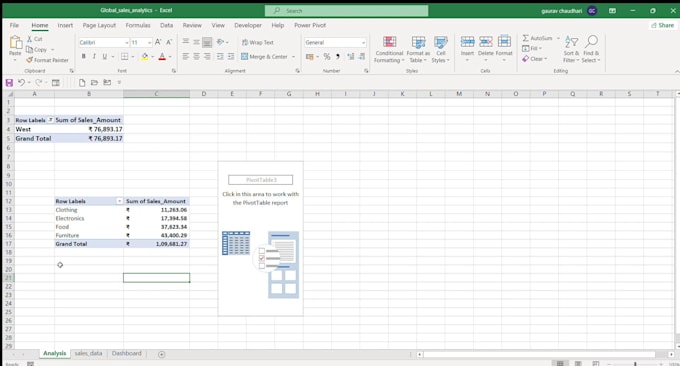Save the workbook from quick access toolbar
Image resolution: width=680 pixels, height=366 pixels.
(x=9, y=82)
